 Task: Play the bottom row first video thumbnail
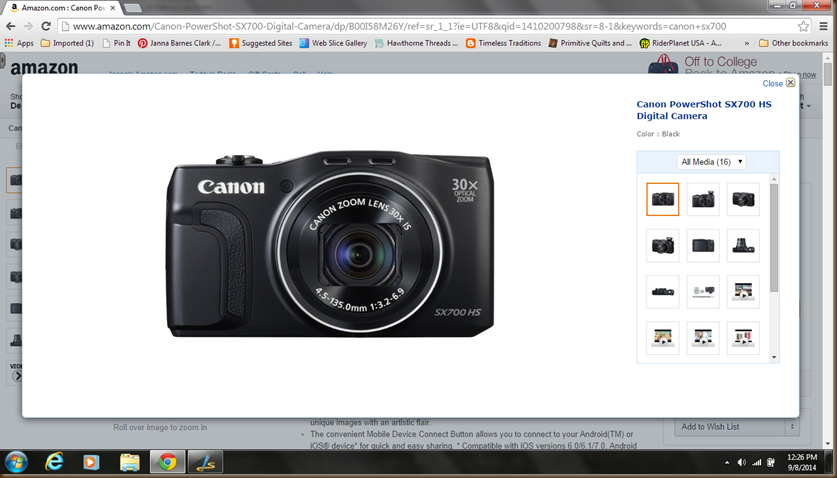point(662,338)
